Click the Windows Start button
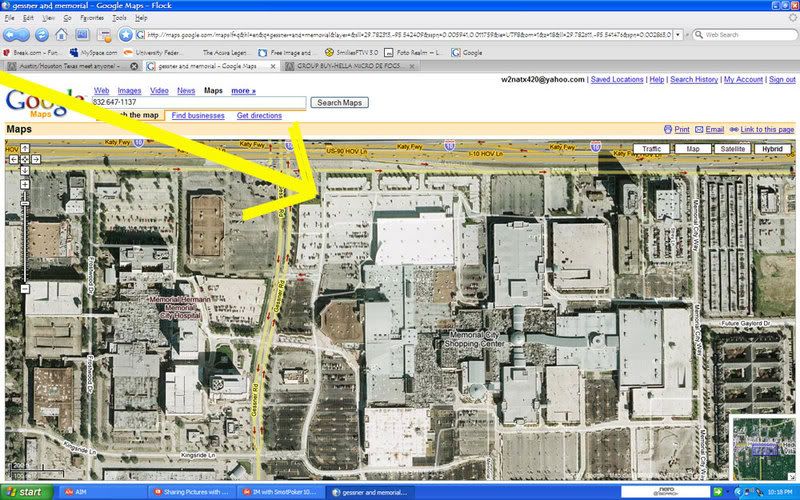Screen dimensions: 800x500 26,492
